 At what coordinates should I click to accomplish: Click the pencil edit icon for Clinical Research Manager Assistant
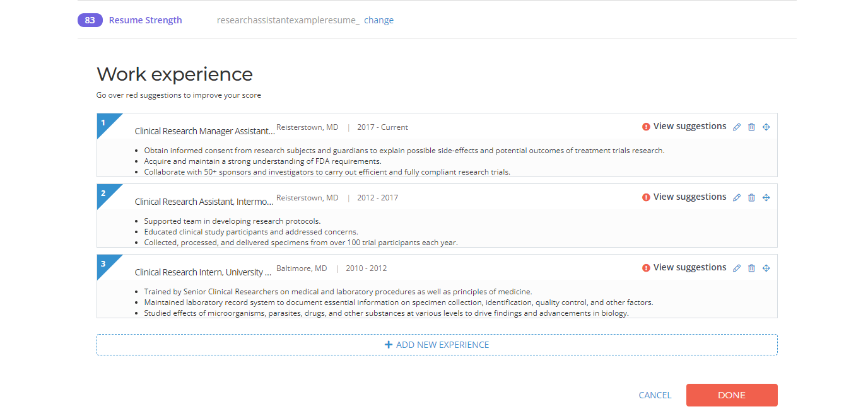tap(737, 127)
